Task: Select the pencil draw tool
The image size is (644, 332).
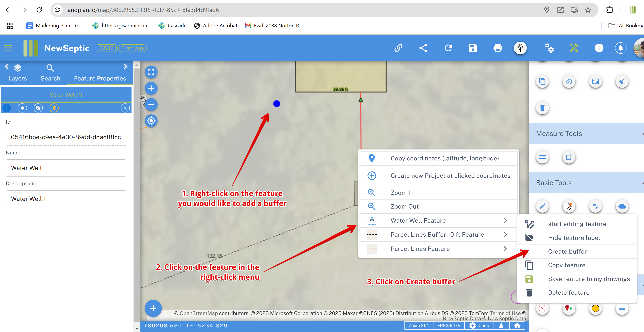Action: [542, 206]
